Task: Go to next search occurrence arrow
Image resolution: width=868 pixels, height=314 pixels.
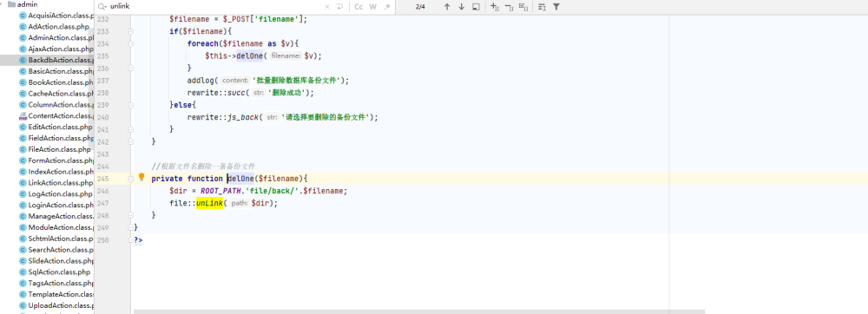Action: coord(461,7)
